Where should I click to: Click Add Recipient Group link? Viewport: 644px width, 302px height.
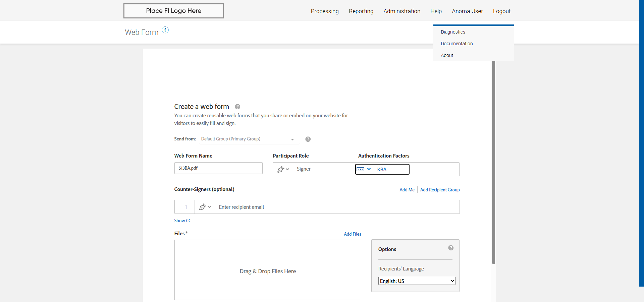440,190
